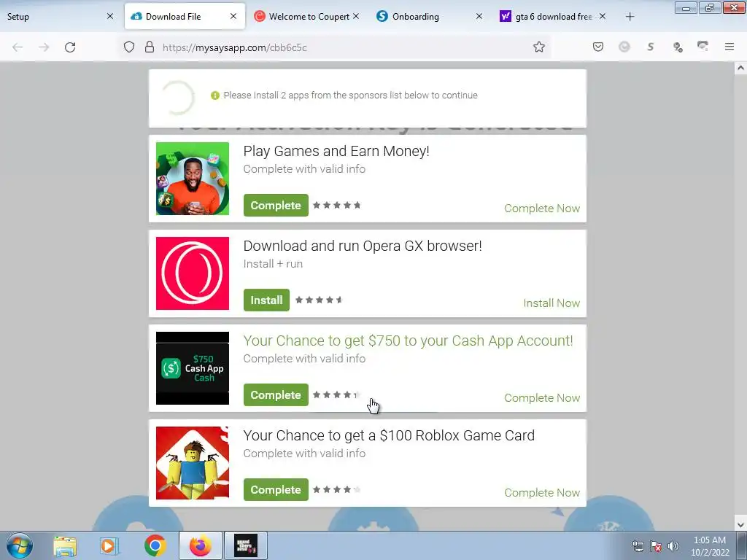Close the gta 6 download free tab

(x=603, y=16)
